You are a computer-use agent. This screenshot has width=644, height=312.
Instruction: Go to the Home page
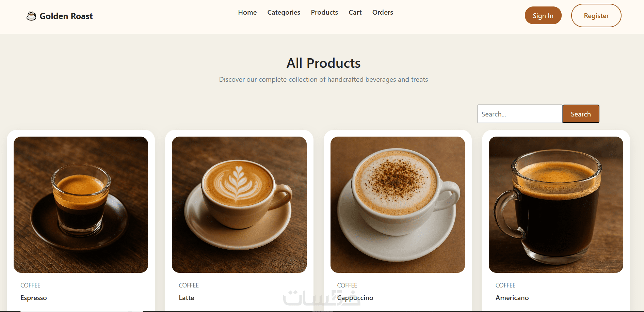pyautogui.click(x=247, y=12)
